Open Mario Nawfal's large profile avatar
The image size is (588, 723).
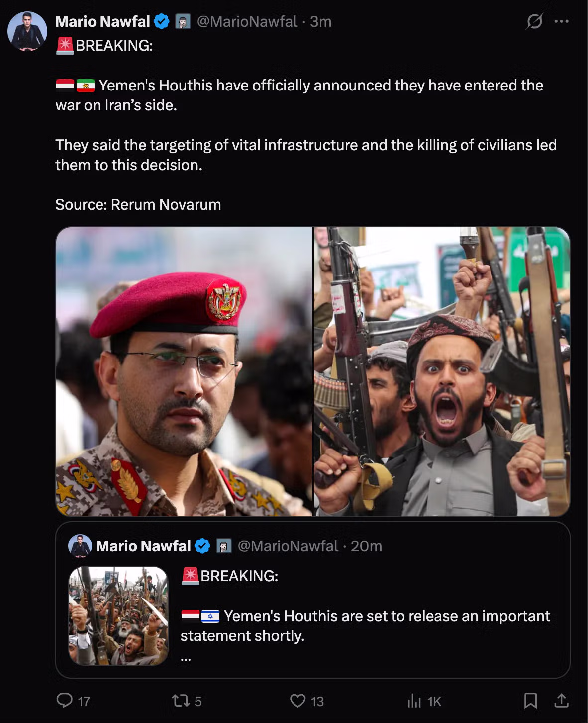click(x=27, y=32)
